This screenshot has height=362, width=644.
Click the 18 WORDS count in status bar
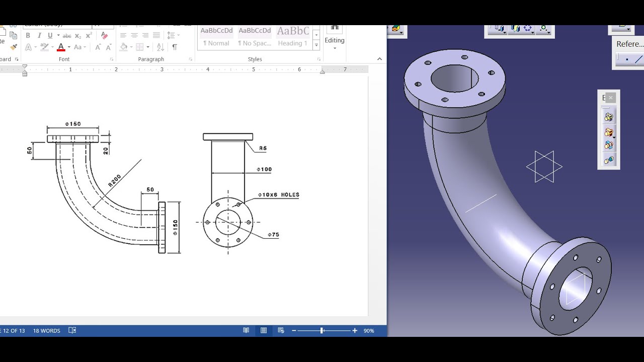pyautogui.click(x=47, y=331)
